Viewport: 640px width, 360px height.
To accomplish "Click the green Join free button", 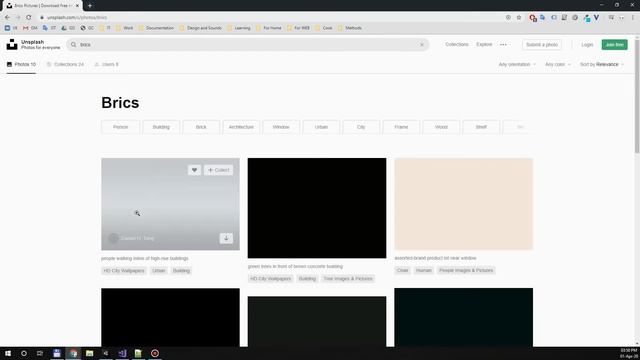I will 614,44.
